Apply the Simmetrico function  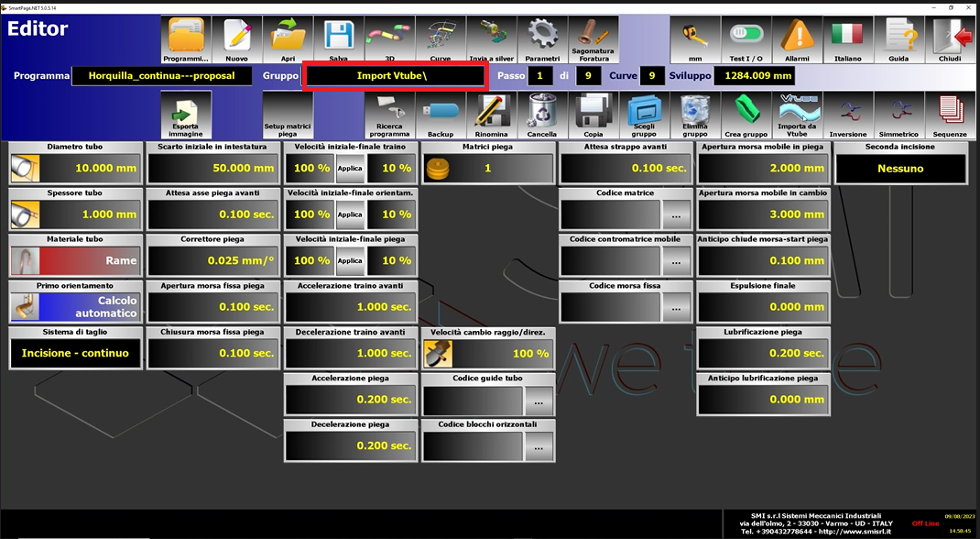(x=898, y=115)
